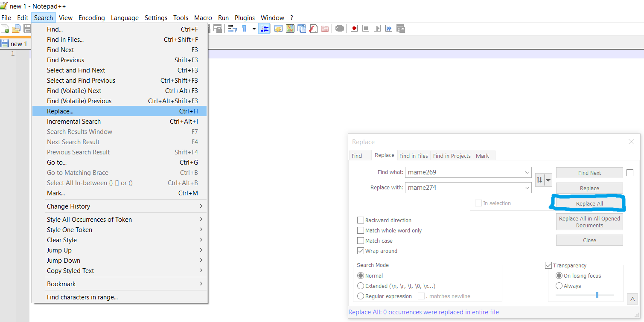Switch to the Find in Projects tab
This screenshot has height=322, width=644.
point(452,156)
